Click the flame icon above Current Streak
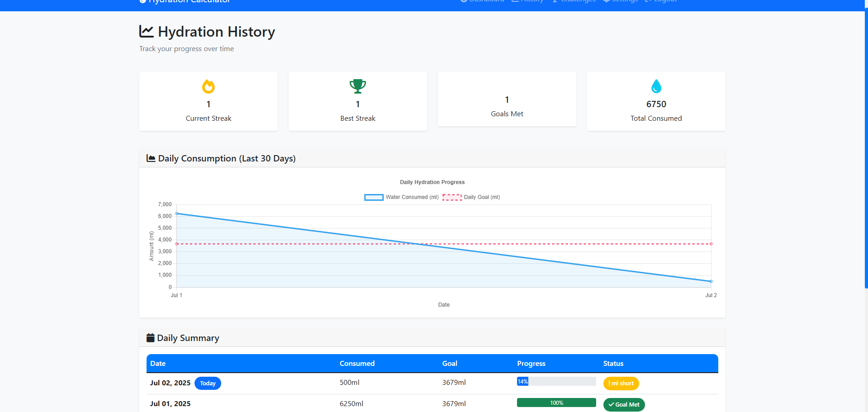Viewport: 868px width, 412px height. pyautogui.click(x=209, y=86)
